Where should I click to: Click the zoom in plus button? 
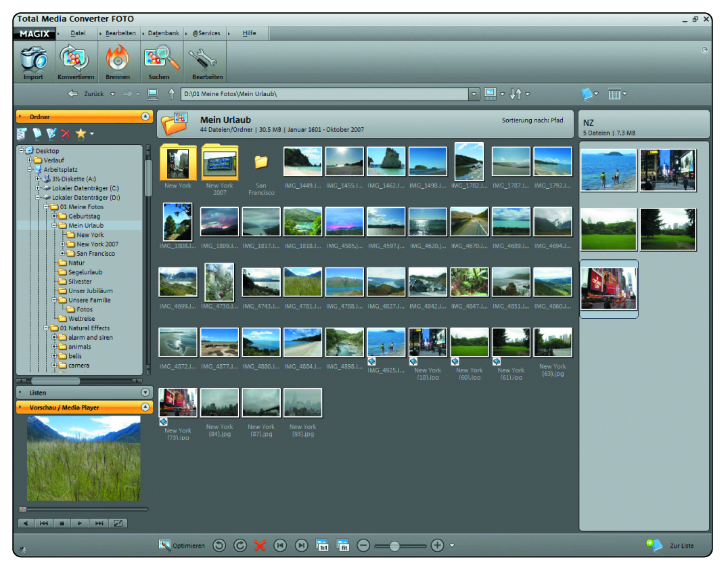click(x=437, y=545)
